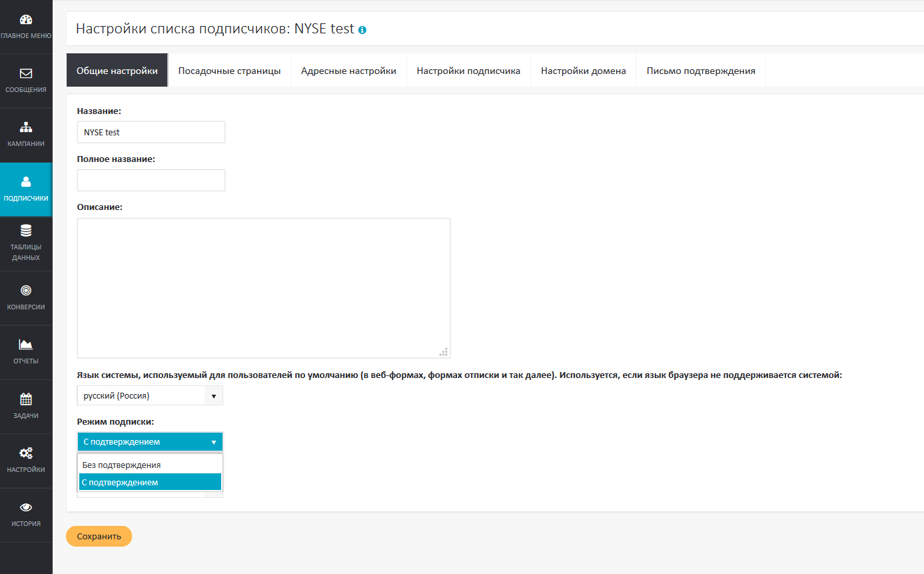Open the Главное меню dashboard icon

point(26,20)
